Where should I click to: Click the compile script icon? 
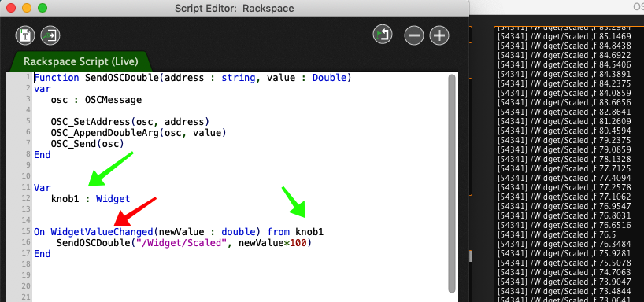coord(383,35)
